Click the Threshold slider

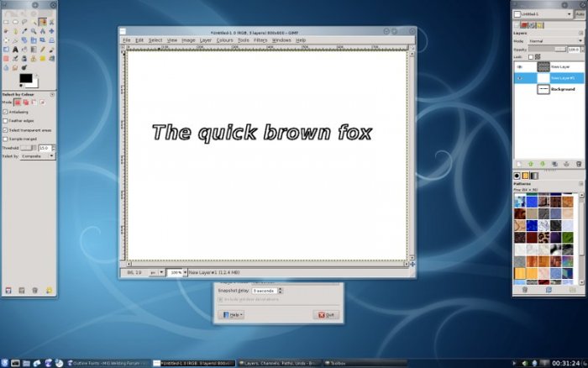[x=29, y=148]
